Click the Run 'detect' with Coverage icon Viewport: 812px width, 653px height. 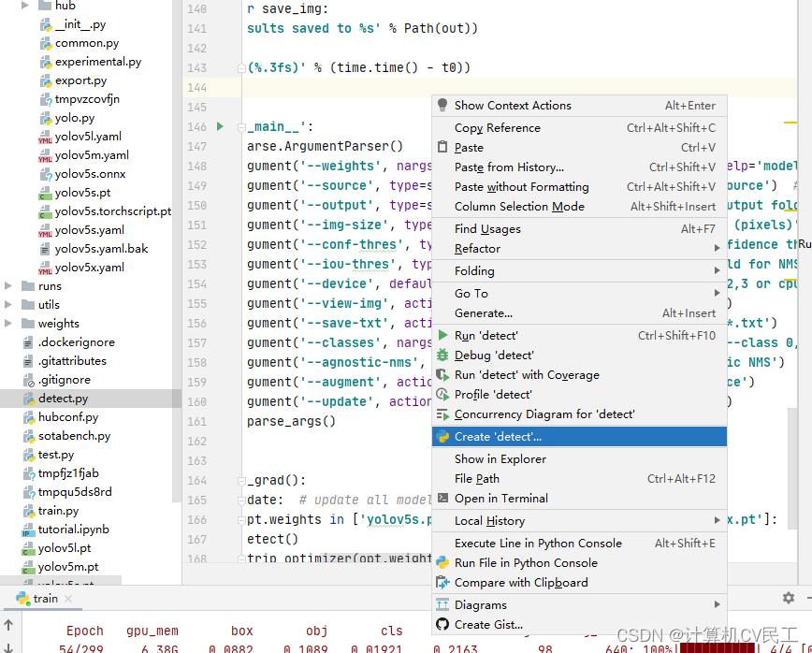441,374
